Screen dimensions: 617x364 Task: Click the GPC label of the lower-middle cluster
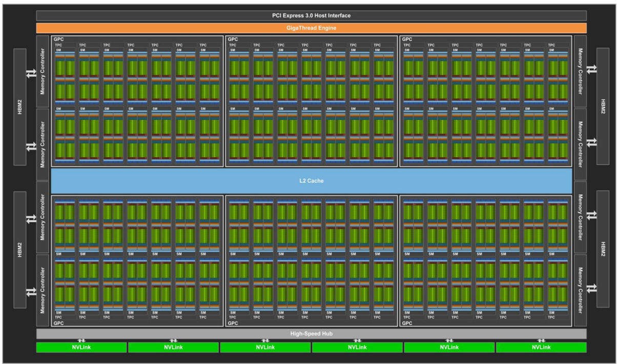(x=232, y=323)
